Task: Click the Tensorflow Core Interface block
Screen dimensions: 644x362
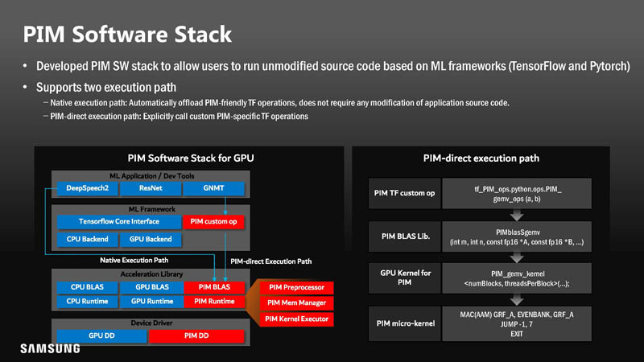Action: click(118, 221)
